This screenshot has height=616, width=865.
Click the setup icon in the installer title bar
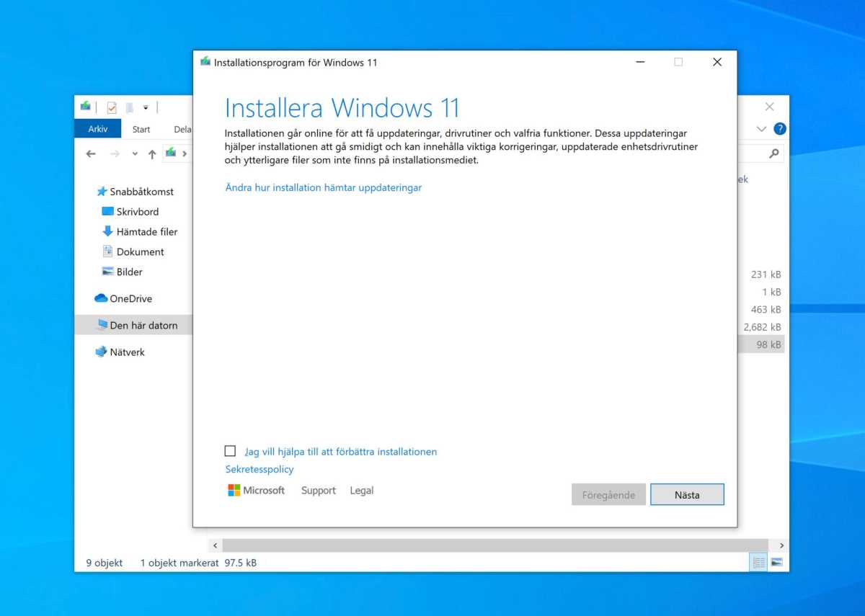click(205, 62)
